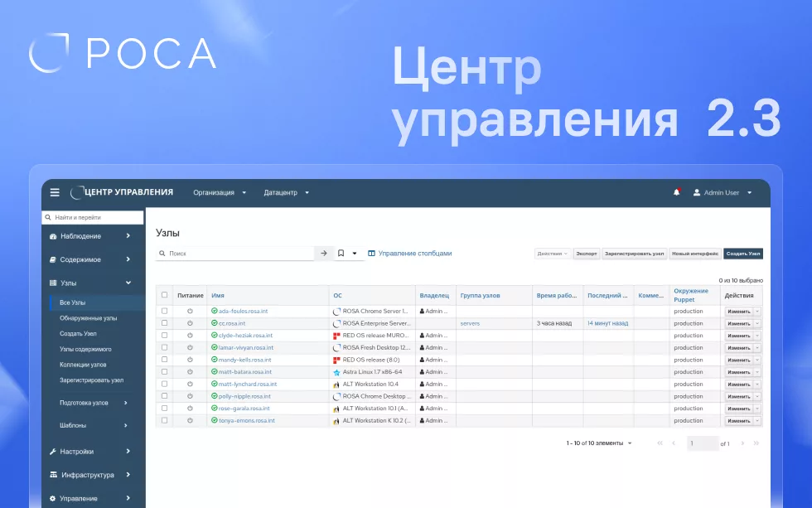Open the bookmarks dropdown arrow

point(355,254)
